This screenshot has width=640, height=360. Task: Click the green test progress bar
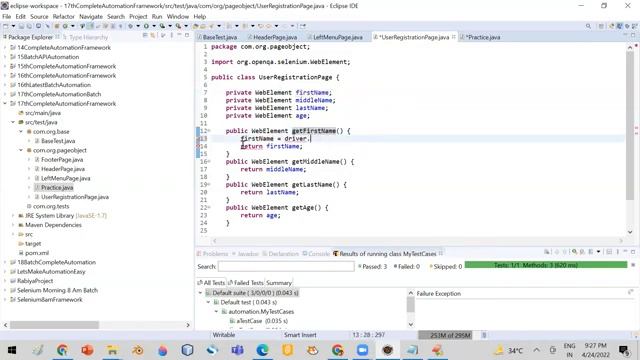[x=546, y=265]
